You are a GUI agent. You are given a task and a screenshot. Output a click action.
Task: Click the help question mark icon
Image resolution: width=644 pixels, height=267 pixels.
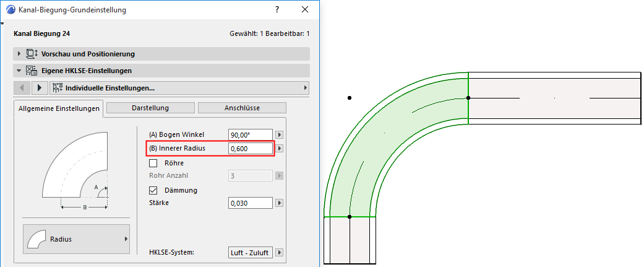(x=278, y=10)
